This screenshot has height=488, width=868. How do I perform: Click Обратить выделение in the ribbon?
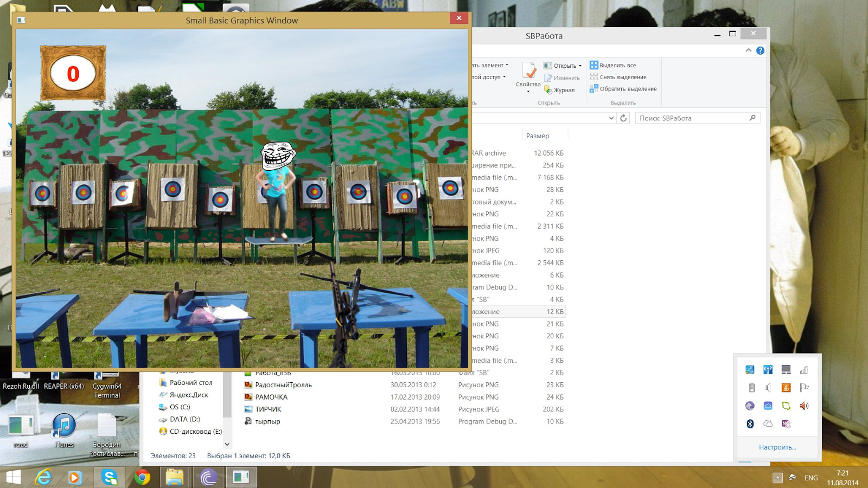(x=623, y=89)
